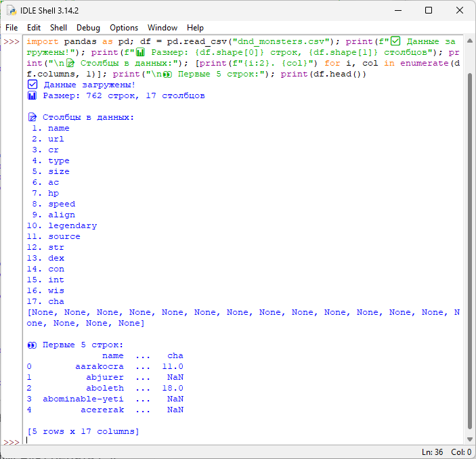
Task: Click 'IDLE Shell 3.14.2' window title
Action: pos(49,11)
